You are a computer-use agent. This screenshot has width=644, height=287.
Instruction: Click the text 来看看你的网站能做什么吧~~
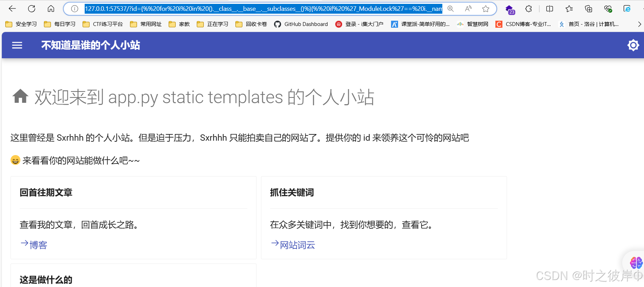tap(81, 160)
